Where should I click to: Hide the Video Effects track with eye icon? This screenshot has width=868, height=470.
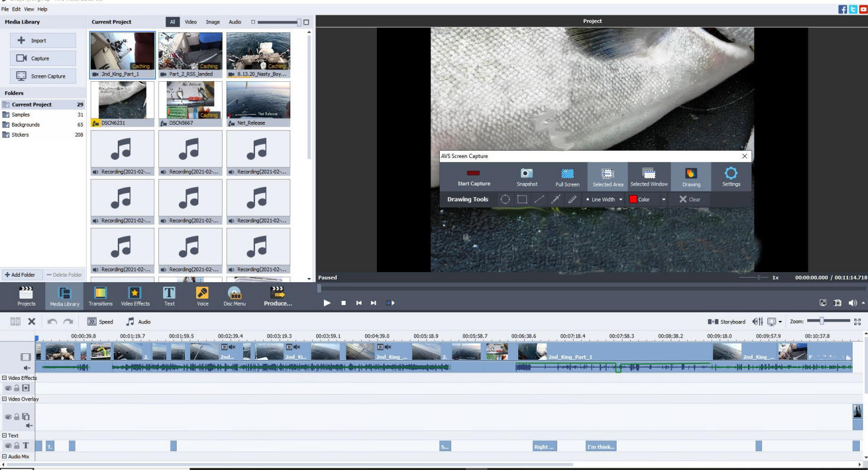[x=9, y=388]
